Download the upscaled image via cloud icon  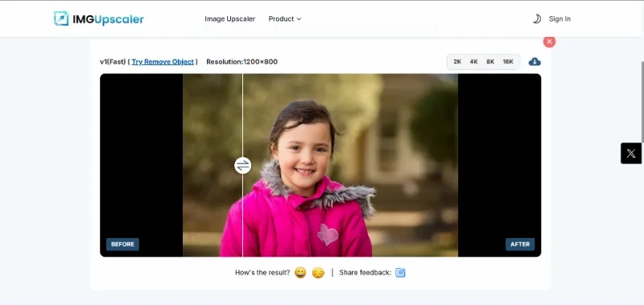(x=535, y=62)
